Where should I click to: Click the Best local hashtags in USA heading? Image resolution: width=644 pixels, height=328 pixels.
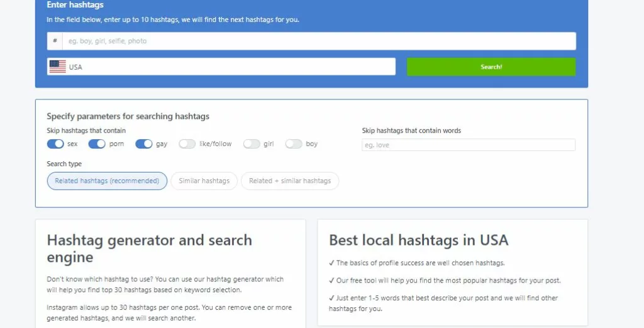(418, 240)
